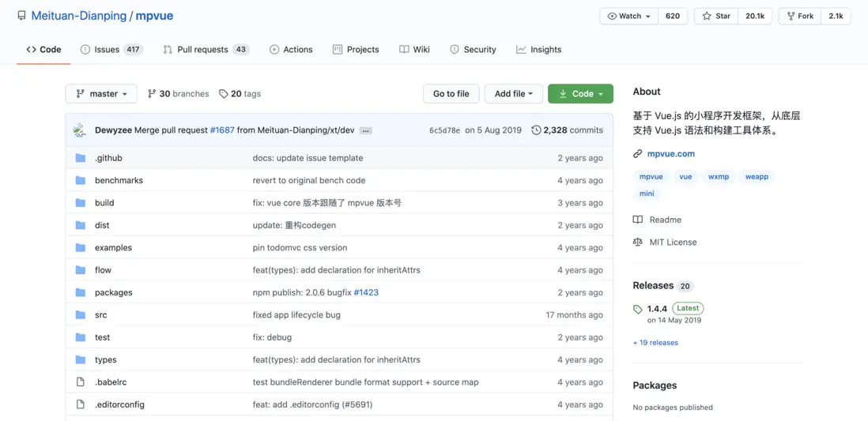Click the commit history clock icon

(536, 130)
